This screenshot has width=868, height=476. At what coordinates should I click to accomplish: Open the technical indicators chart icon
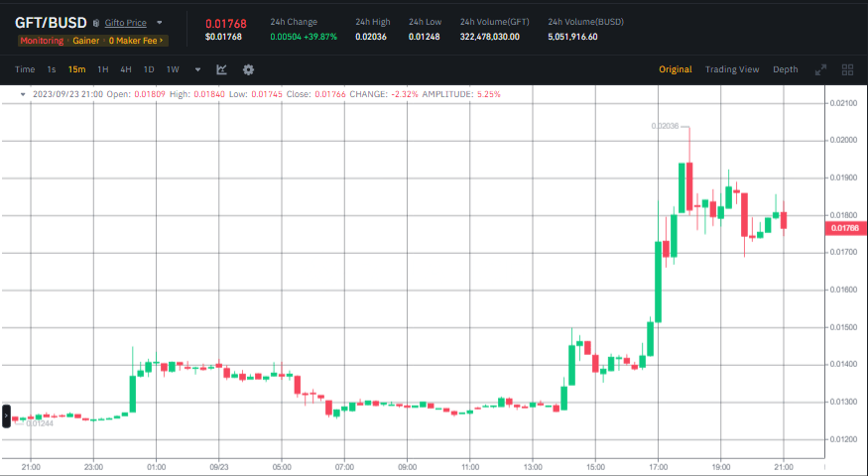pyautogui.click(x=221, y=69)
